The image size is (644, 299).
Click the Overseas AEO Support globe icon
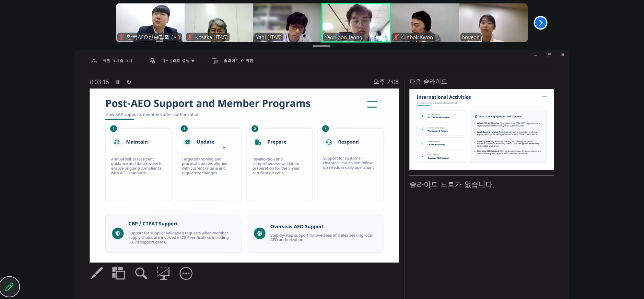point(260,234)
